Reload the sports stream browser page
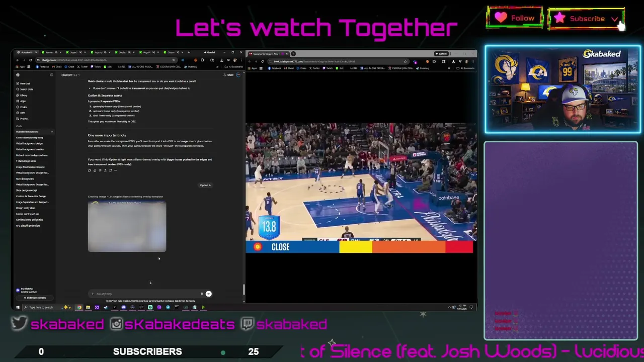 coord(262,61)
